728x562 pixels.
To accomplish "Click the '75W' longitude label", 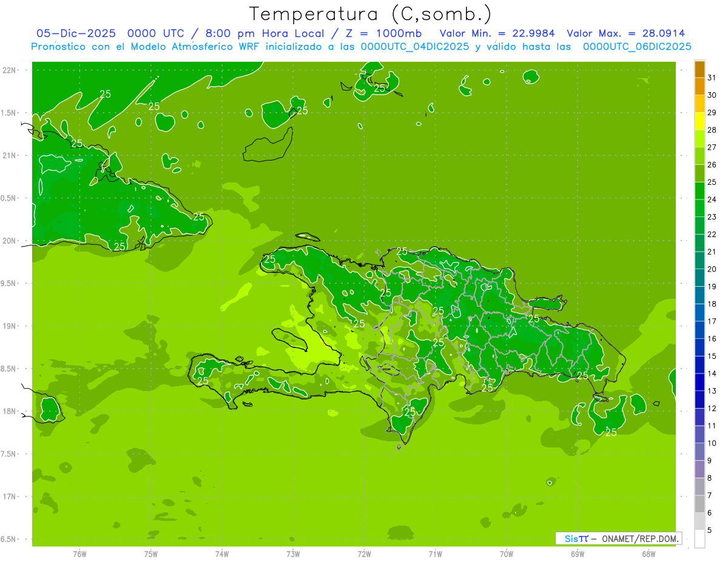I will (150, 554).
